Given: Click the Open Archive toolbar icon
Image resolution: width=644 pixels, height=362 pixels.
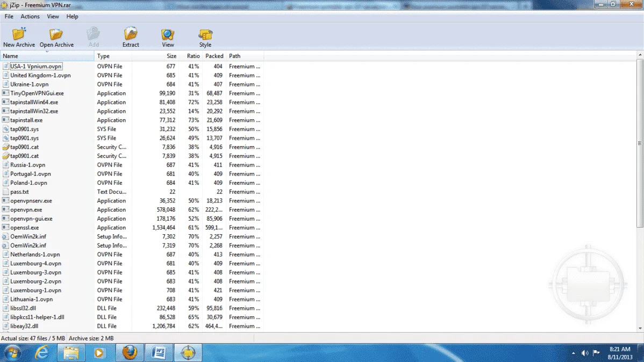Looking at the screenshot, I should coord(56,34).
